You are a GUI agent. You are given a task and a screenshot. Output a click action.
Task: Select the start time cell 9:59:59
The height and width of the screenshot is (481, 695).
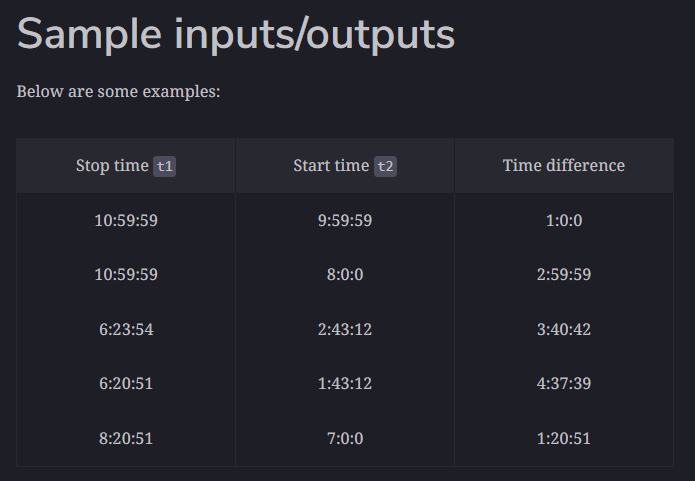345,220
